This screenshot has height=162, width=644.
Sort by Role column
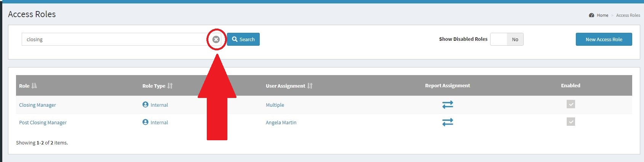pyautogui.click(x=28, y=86)
